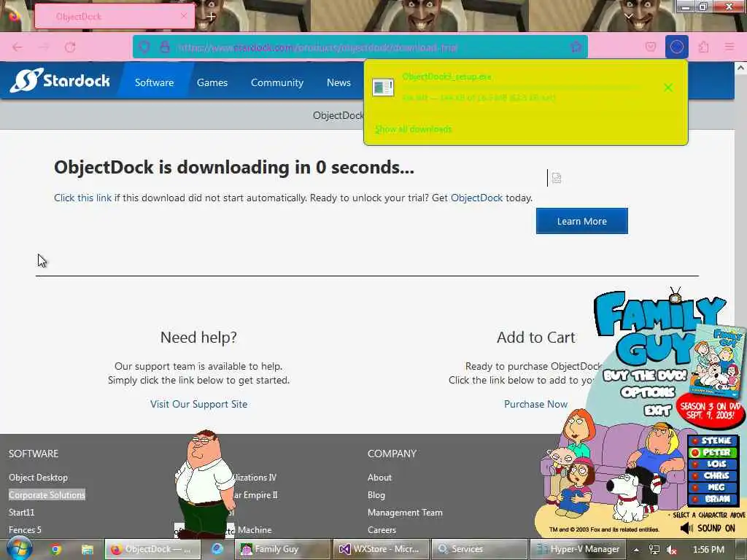Open the News navigation item
Screen dimensions: 747x560
pos(338,82)
